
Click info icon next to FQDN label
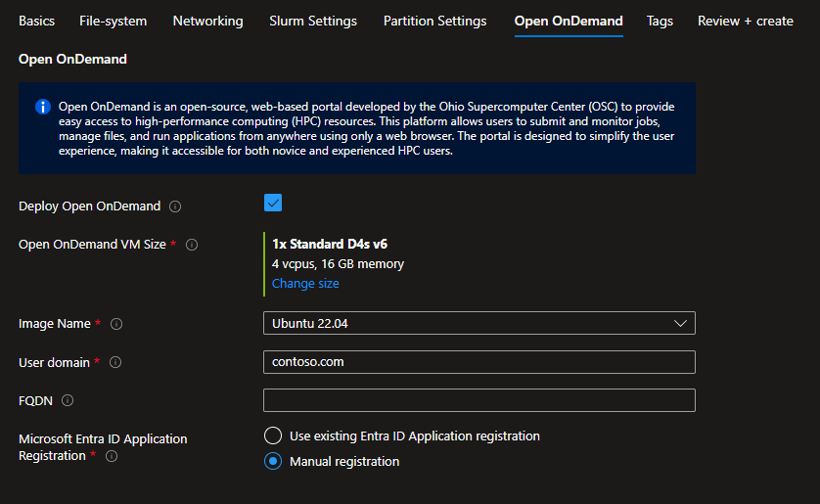(x=68, y=400)
